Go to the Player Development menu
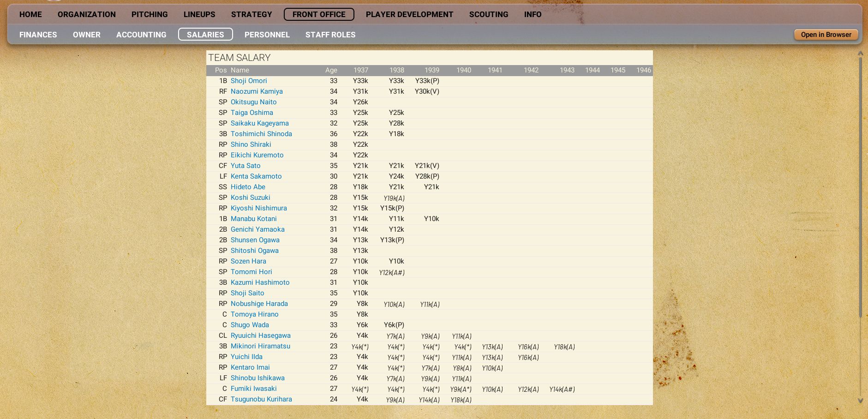 click(409, 14)
